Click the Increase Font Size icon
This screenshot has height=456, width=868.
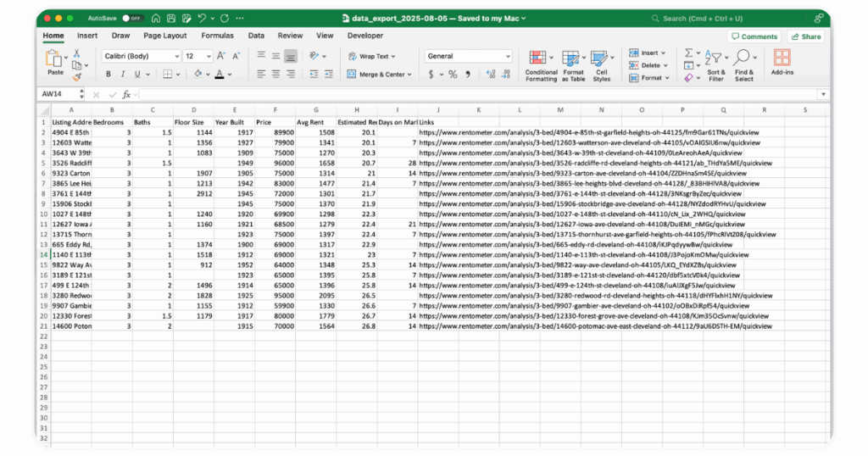(221, 56)
